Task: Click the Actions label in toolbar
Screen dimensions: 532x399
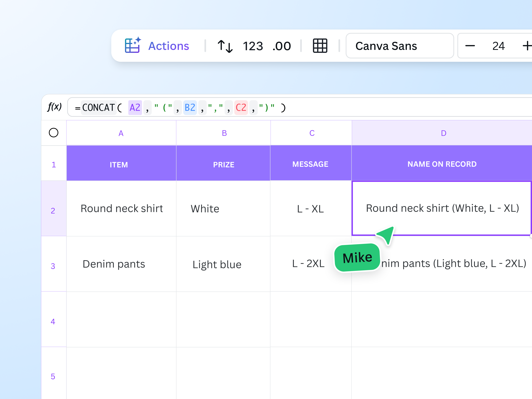Action: pos(169,46)
